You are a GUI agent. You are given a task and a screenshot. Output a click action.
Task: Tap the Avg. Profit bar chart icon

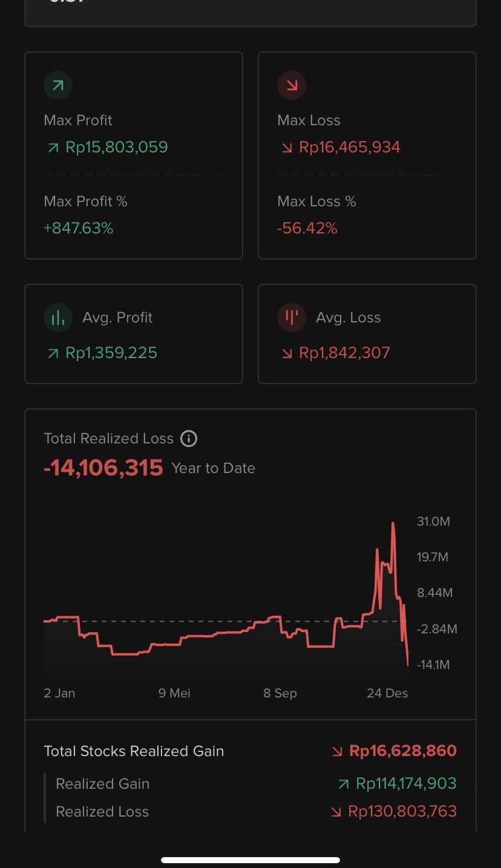(x=58, y=318)
